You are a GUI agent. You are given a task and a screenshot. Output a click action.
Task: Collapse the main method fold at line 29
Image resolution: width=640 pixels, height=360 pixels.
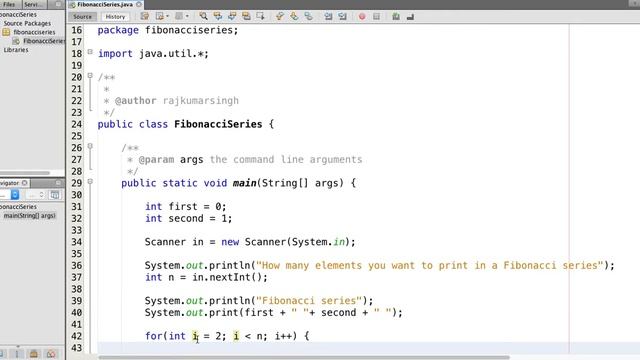(90, 182)
